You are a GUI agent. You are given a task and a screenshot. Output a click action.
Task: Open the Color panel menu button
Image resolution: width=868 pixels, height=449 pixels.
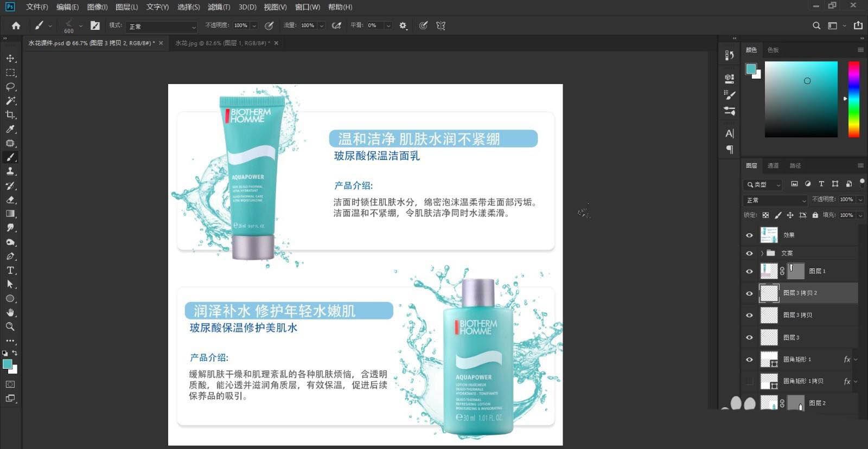(x=860, y=50)
